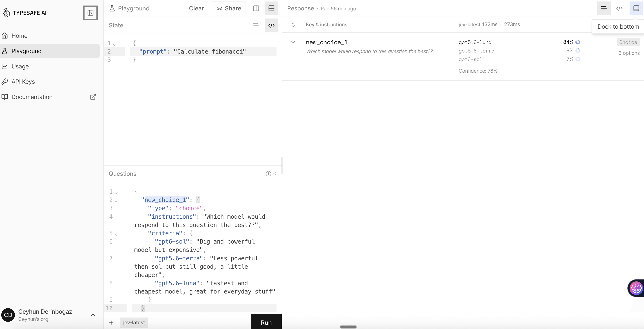Click the Questions issues count indicator
This screenshot has height=329, width=644.
pos(271,174)
